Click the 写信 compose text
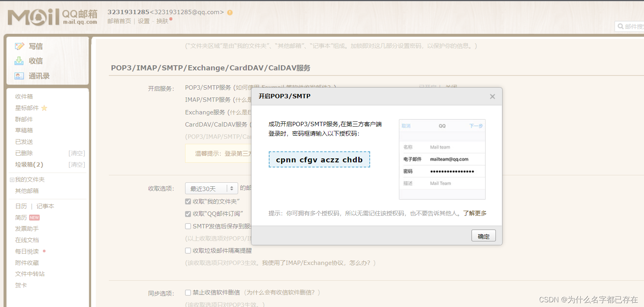644x307 pixels. click(x=36, y=46)
